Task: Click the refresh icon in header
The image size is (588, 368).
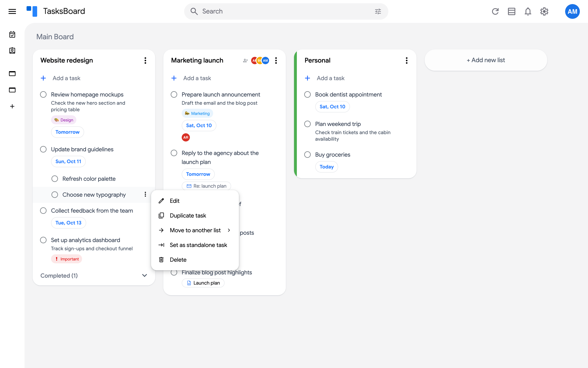Action: (495, 11)
